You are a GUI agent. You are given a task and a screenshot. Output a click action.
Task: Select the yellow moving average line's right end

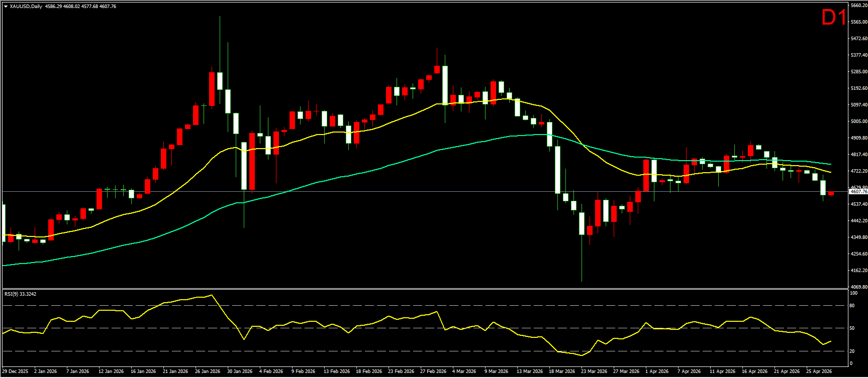(830, 172)
